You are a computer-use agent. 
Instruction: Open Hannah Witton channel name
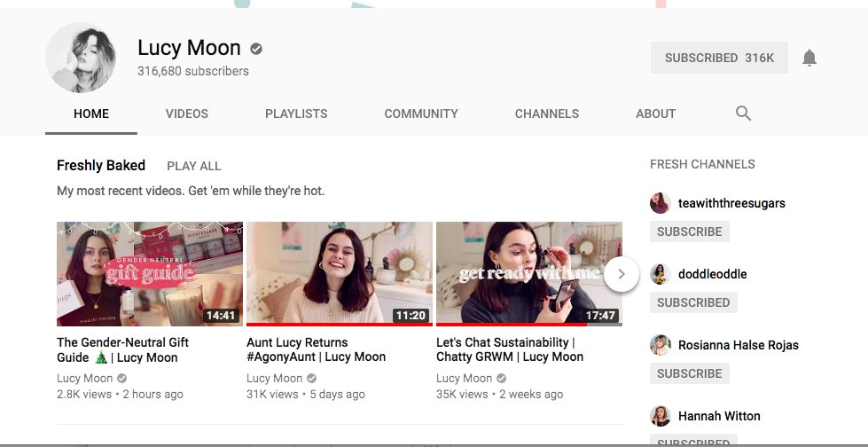[x=719, y=416]
